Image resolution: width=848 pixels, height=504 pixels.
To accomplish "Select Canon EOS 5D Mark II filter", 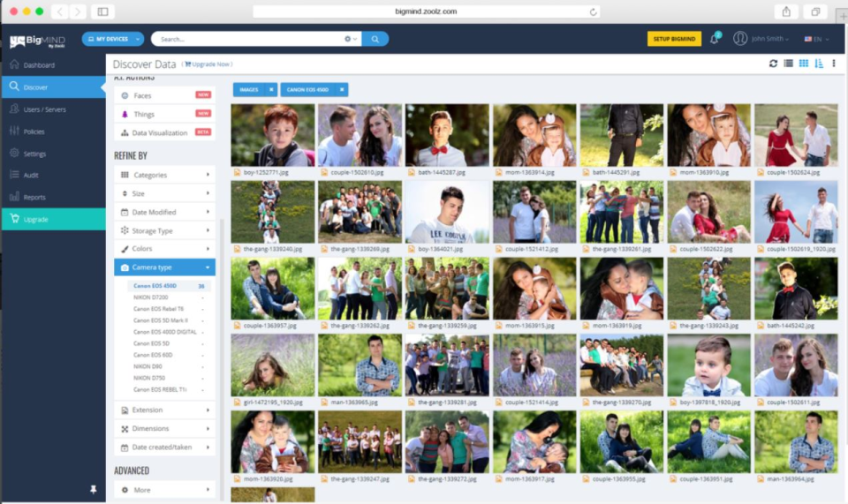I will pyautogui.click(x=168, y=320).
